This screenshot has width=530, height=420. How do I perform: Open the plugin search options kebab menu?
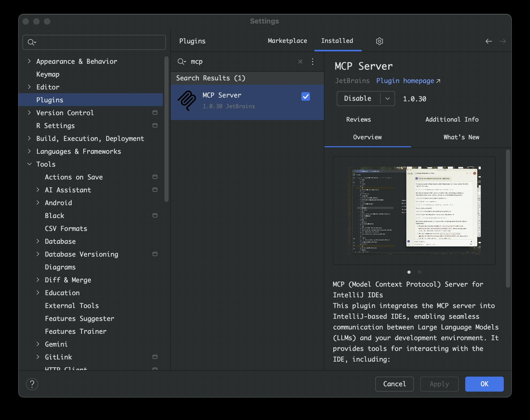(312, 62)
